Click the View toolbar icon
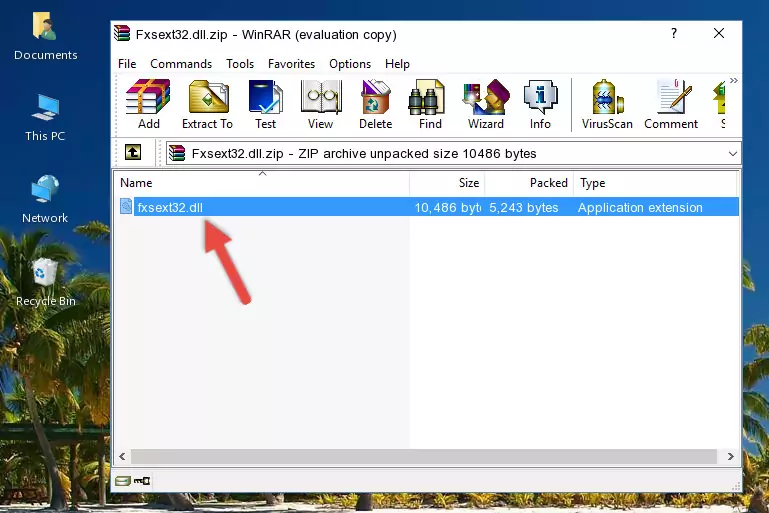 (321, 104)
